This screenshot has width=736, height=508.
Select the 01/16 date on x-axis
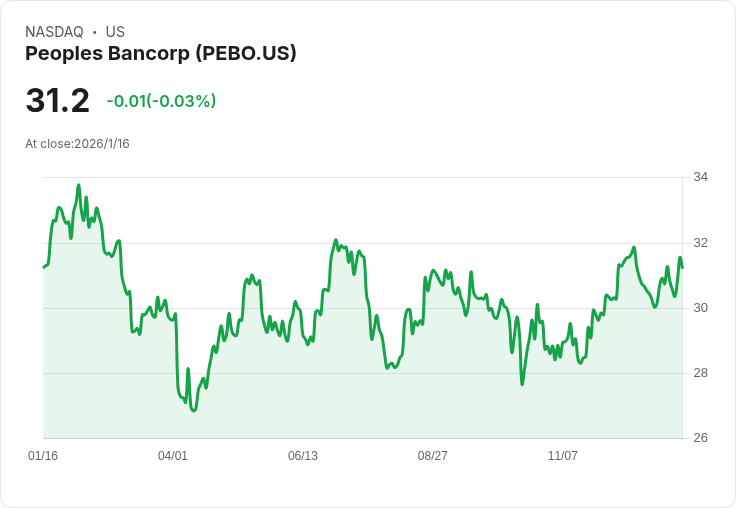[43, 456]
